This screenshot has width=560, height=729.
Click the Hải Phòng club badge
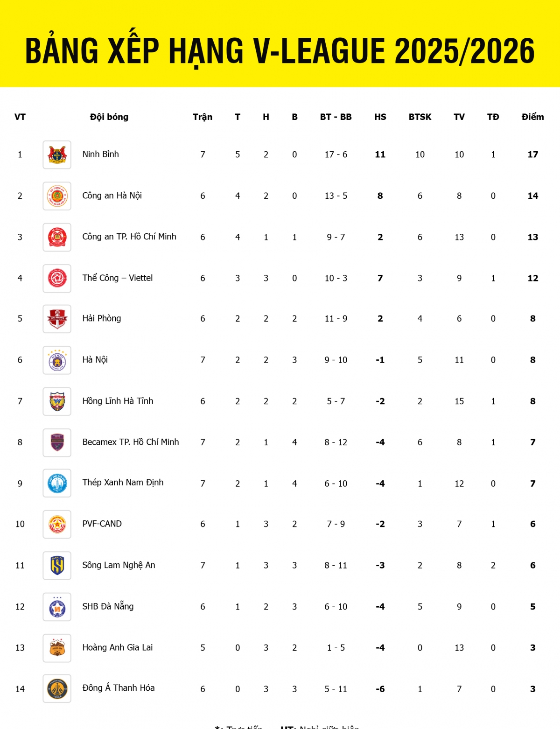[x=57, y=319]
